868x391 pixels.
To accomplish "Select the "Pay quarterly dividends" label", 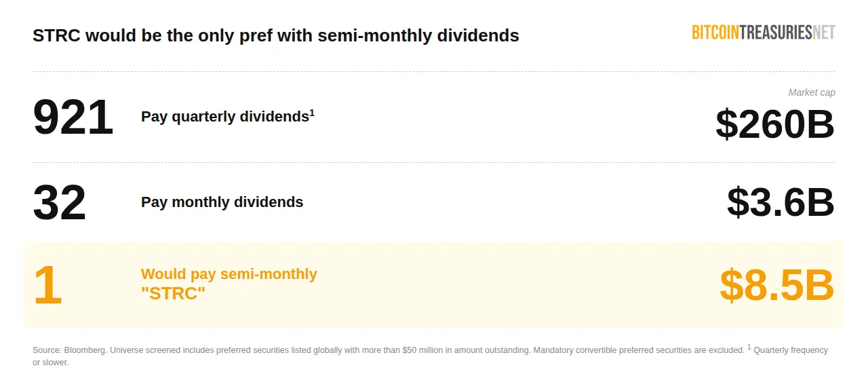I will pyautogui.click(x=224, y=117).
